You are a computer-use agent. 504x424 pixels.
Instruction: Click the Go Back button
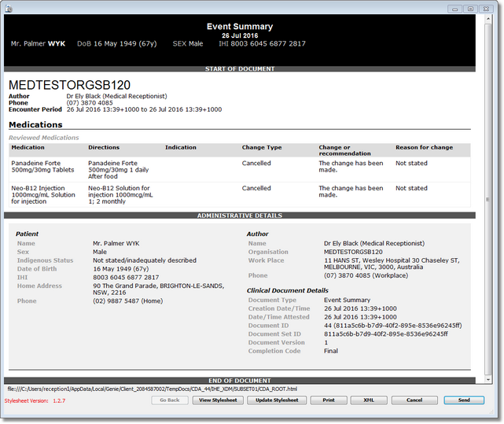[170, 400]
